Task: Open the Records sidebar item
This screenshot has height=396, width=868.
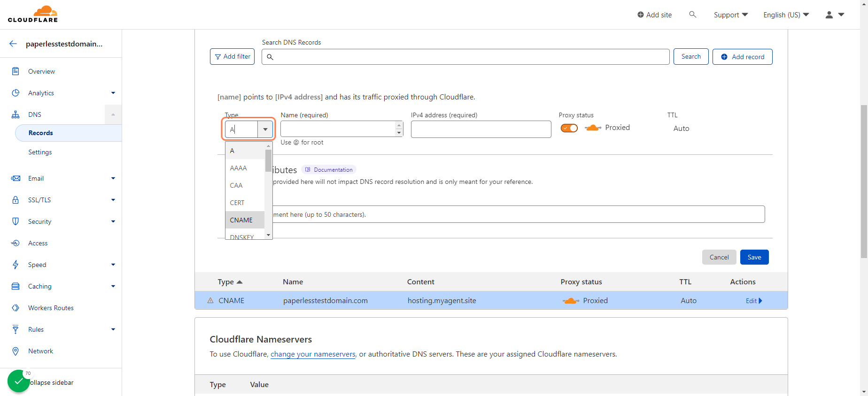Action: [69, 133]
